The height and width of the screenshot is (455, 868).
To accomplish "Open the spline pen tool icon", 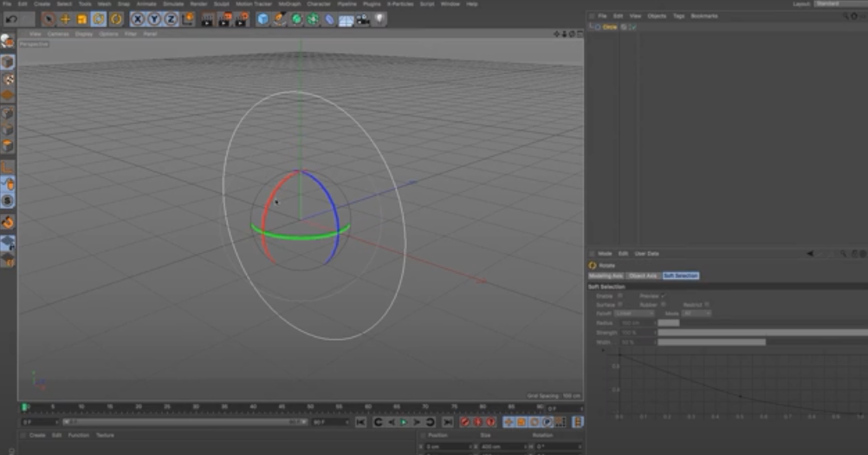I will 280,19.
